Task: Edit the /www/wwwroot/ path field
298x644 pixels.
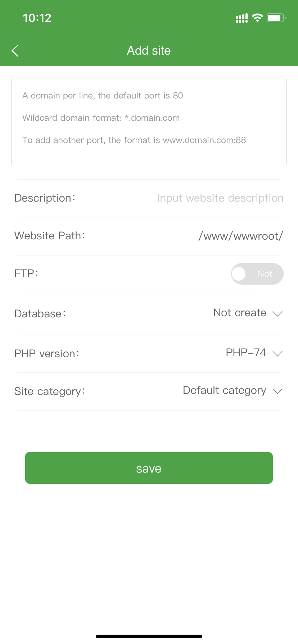Action: coord(240,236)
